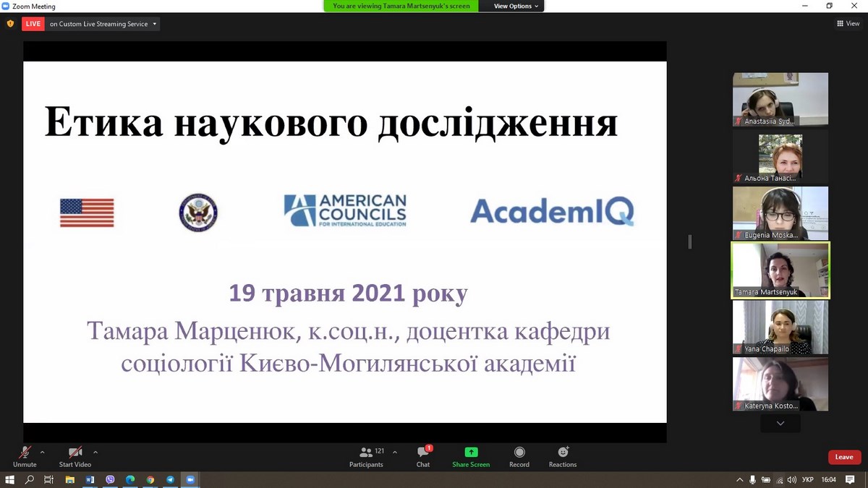The image size is (868, 488).
Task: Leave the meeting
Action: click(x=844, y=457)
